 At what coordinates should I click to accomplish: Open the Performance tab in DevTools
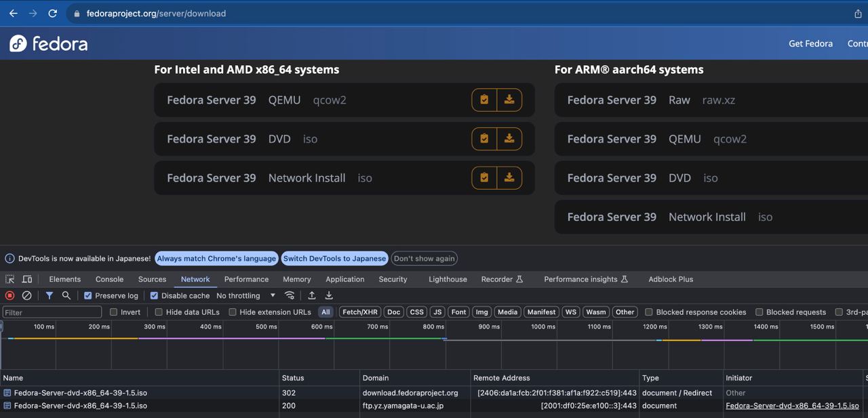tap(246, 279)
